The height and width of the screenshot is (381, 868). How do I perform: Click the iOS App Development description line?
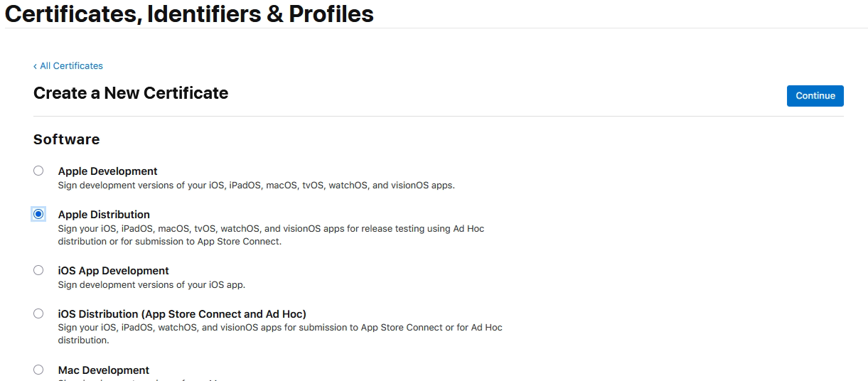point(151,285)
